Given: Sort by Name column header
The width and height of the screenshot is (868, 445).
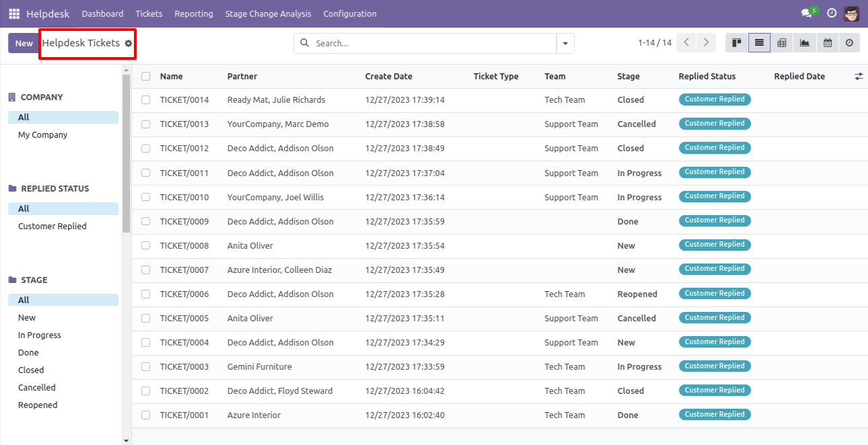Looking at the screenshot, I should coord(172,77).
